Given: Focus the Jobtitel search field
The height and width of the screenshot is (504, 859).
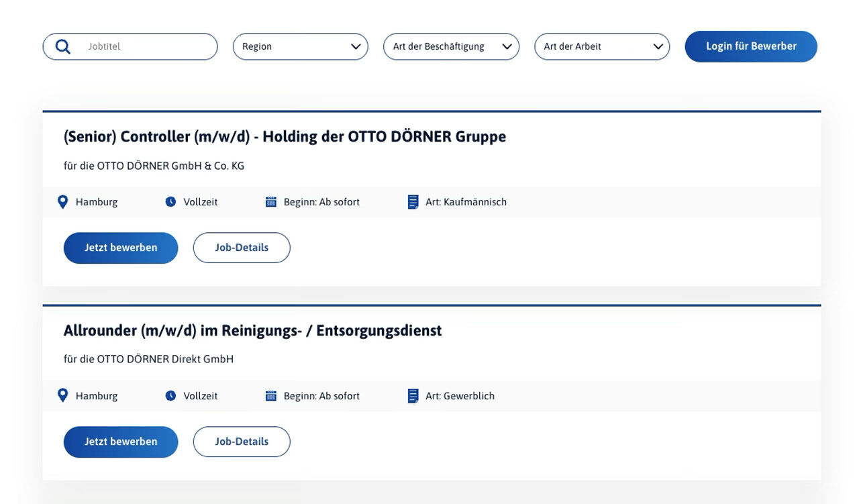Looking at the screenshot, I should pos(130,47).
